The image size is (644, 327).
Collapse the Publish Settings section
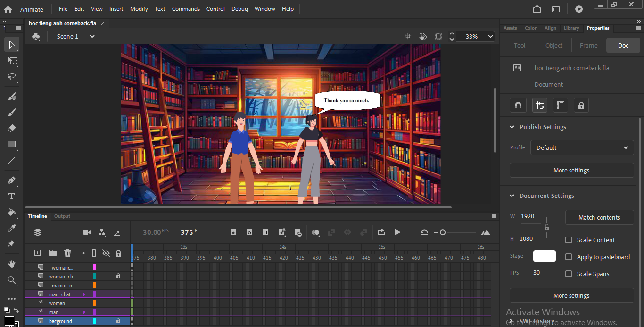512,127
